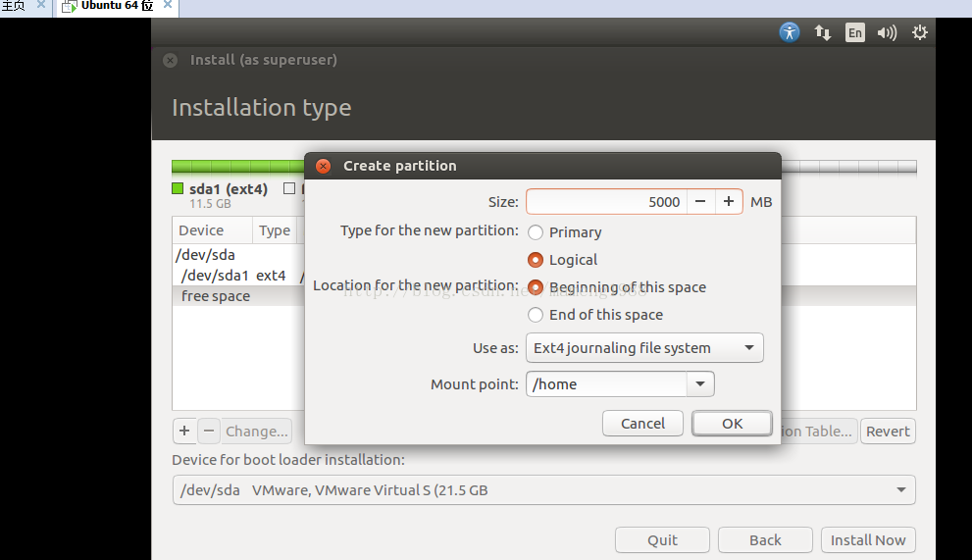The width and height of the screenshot is (972, 560).
Task: Open boot loader device dropdown /dev/sda
Action: click(x=543, y=490)
